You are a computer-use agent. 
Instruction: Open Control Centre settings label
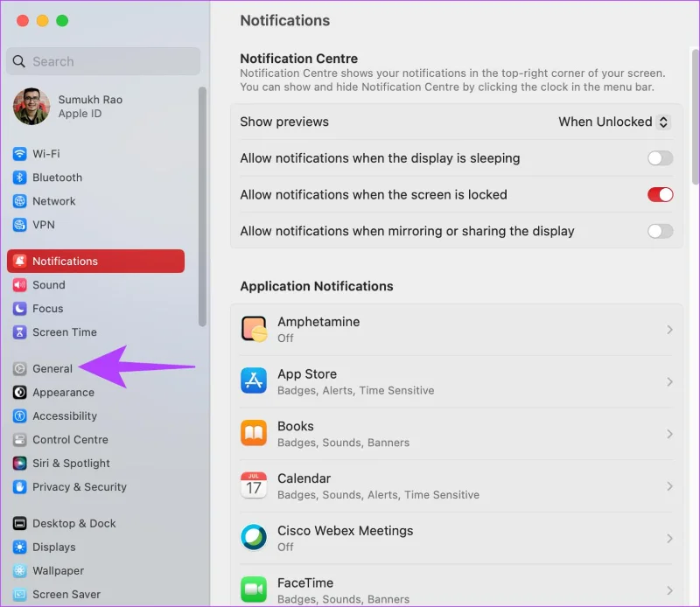click(x=70, y=440)
